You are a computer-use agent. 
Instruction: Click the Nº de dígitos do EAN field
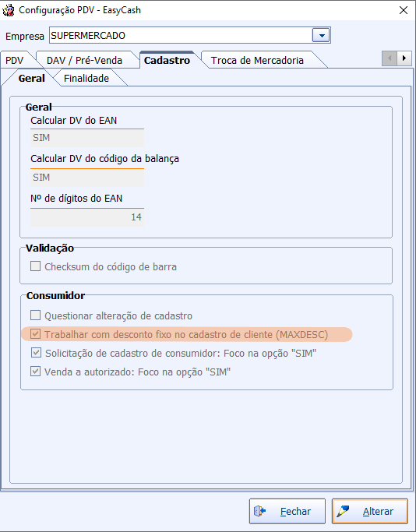(87, 217)
